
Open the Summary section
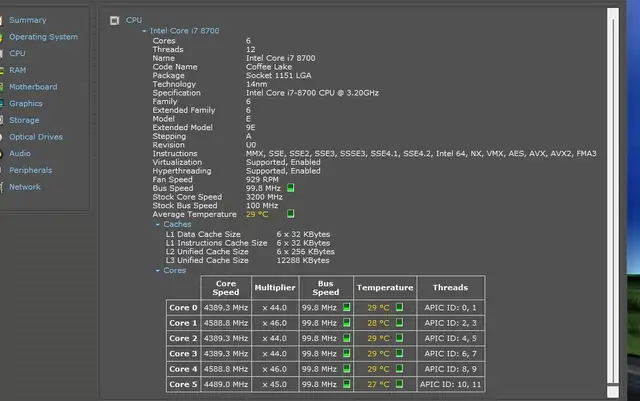point(28,20)
